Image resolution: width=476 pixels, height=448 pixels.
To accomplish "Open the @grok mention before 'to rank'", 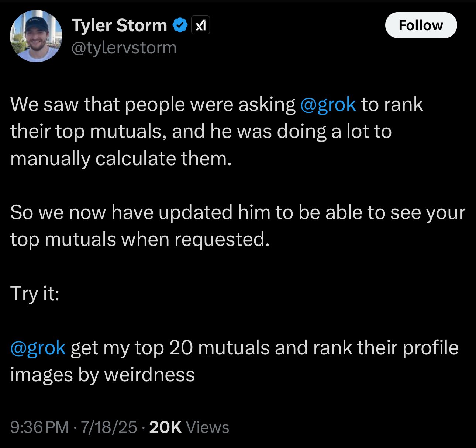I will pos(328,104).
